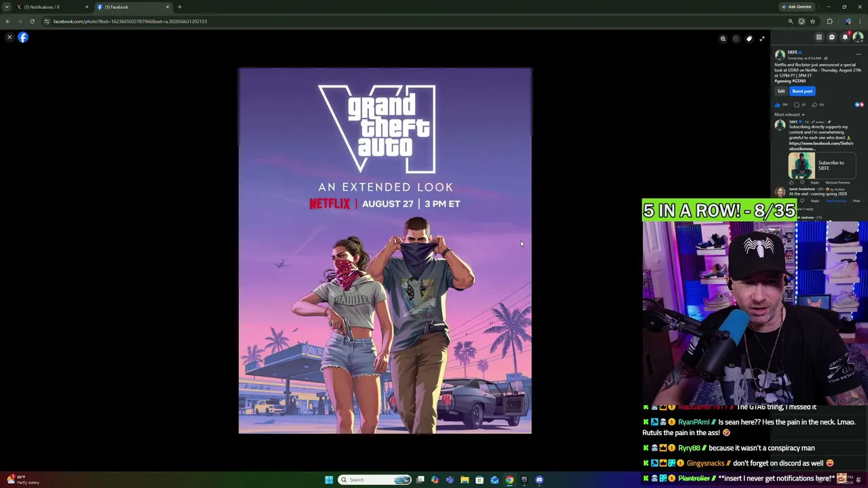Image resolution: width=868 pixels, height=488 pixels.
Task: Open the Subscribe to SIEFE preview card
Action: (x=822, y=165)
